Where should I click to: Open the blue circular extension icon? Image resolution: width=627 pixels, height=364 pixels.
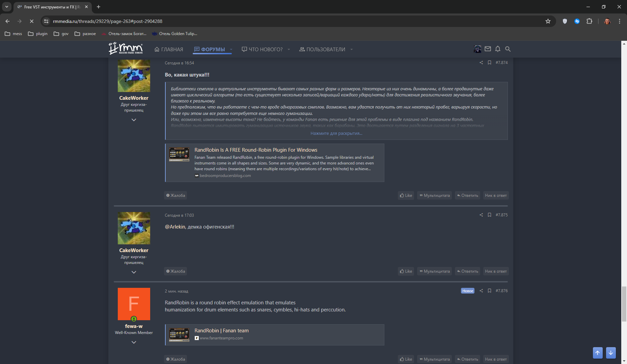pos(577,21)
